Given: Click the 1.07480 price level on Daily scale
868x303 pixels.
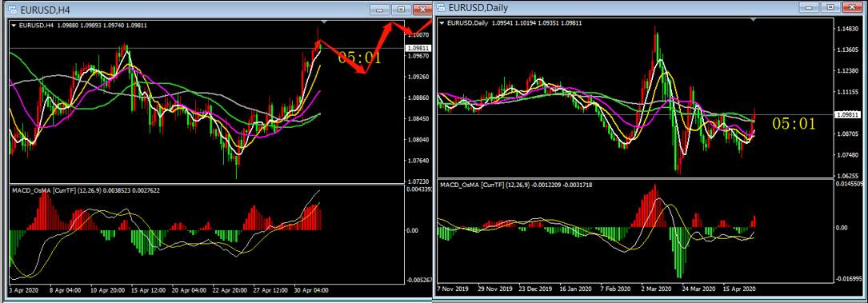Looking at the screenshot, I should [x=848, y=155].
